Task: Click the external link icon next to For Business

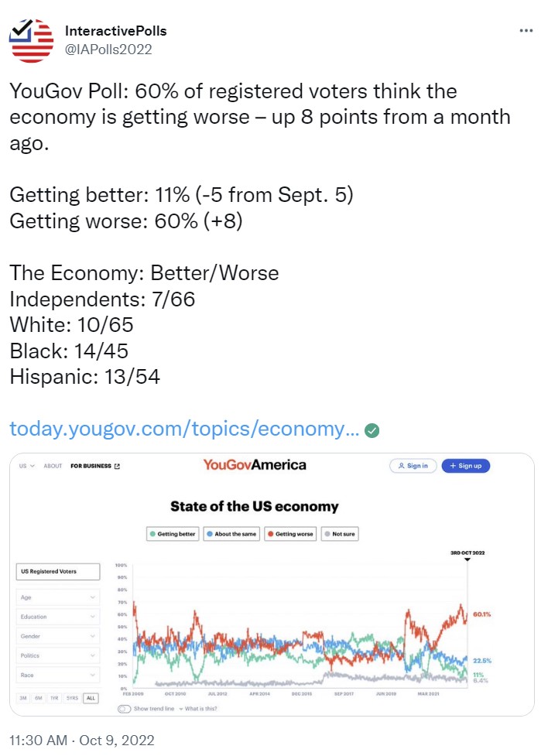Action: click(x=117, y=467)
